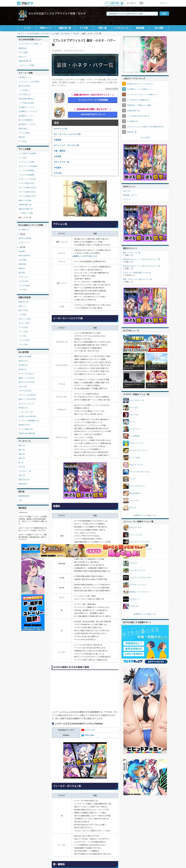The width and height of the screenshot is (186, 868).
Task: Open the アナデン game icon
Action: point(126,422)
